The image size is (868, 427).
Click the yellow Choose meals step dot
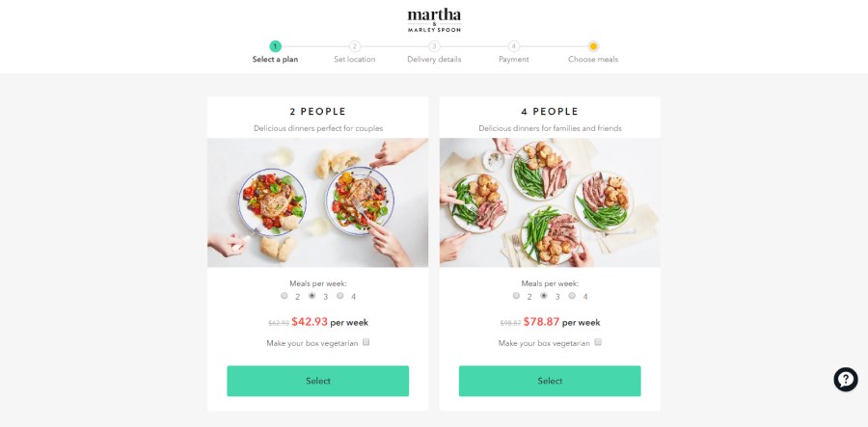point(593,46)
